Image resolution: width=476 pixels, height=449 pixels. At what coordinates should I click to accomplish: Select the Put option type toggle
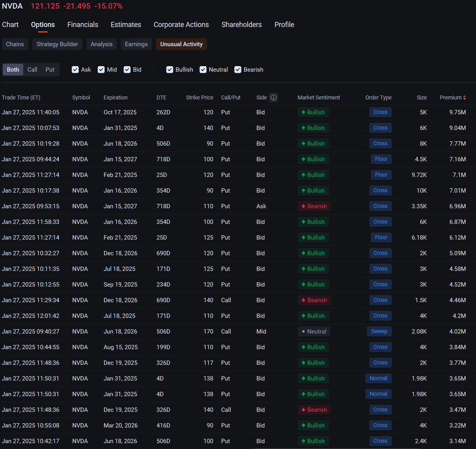[50, 70]
